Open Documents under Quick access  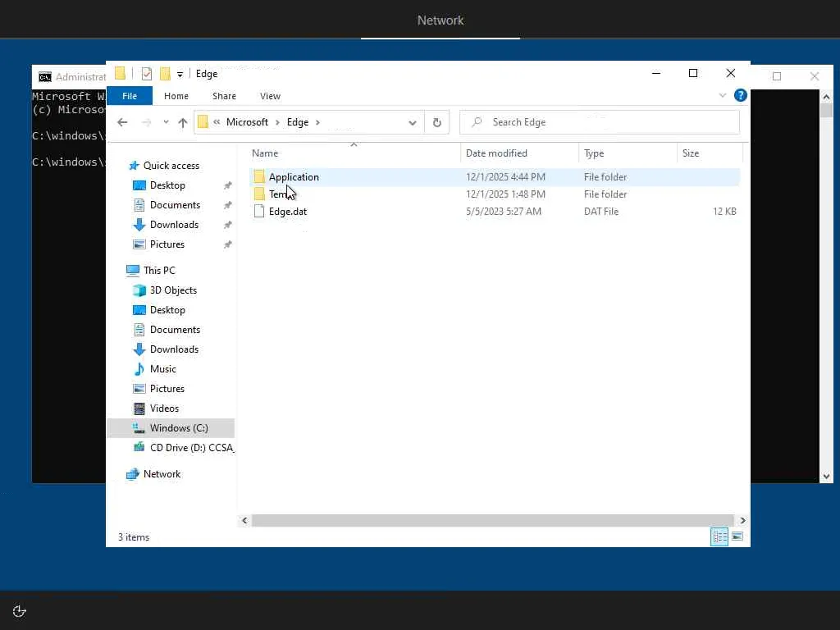[175, 204]
